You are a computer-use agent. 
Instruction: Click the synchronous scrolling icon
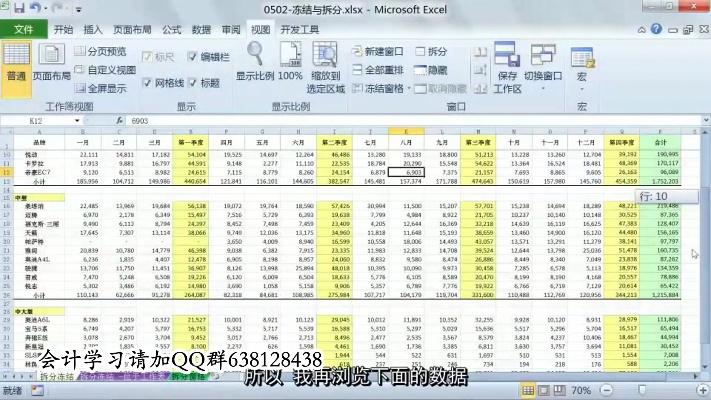point(480,70)
